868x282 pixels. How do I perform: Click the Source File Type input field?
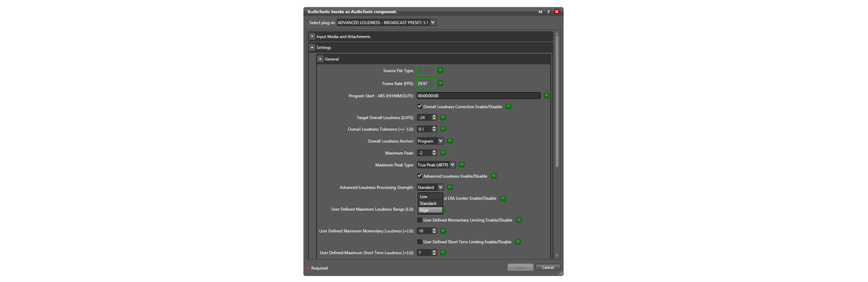coord(425,70)
